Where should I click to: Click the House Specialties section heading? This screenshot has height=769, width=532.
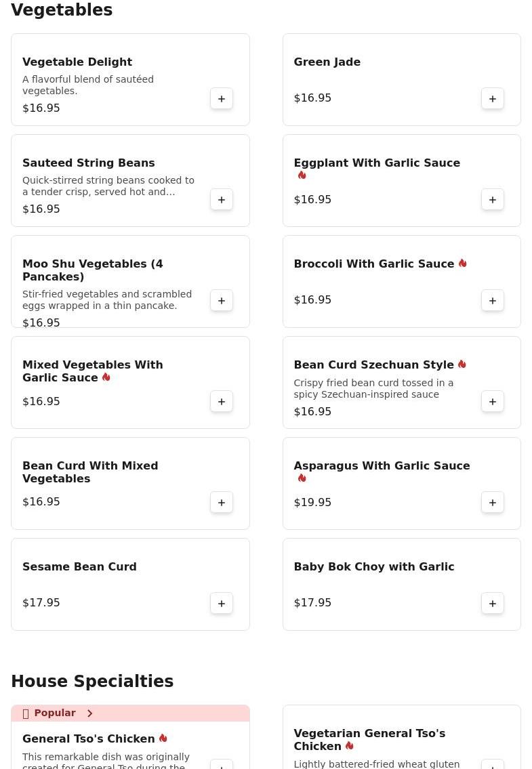[92, 682]
